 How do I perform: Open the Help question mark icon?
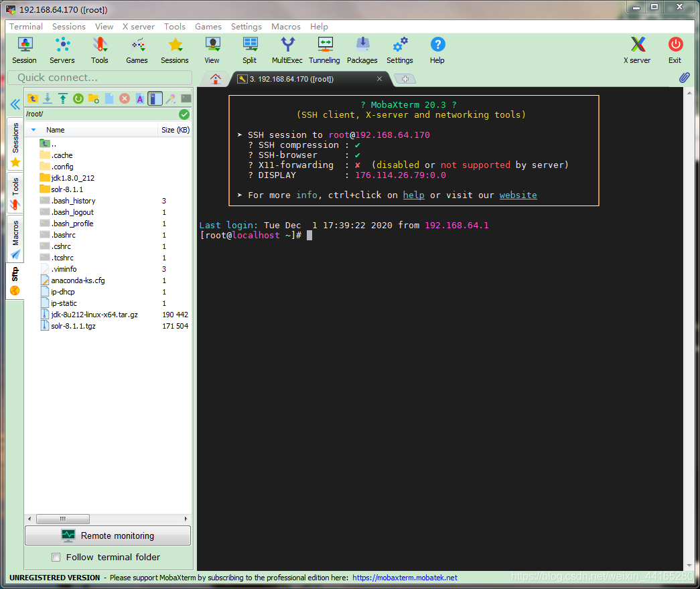[437, 50]
